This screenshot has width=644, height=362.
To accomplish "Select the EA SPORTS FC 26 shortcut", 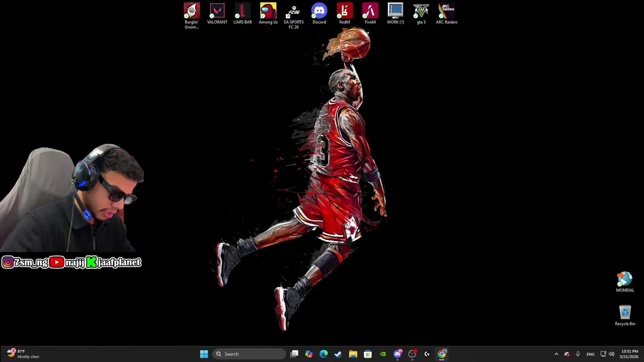I will (294, 16).
